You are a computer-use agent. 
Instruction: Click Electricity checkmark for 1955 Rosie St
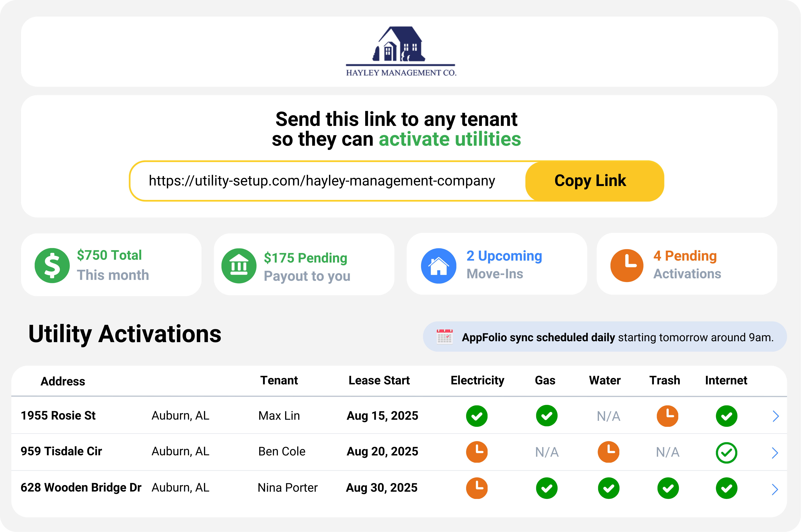pyautogui.click(x=477, y=416)
